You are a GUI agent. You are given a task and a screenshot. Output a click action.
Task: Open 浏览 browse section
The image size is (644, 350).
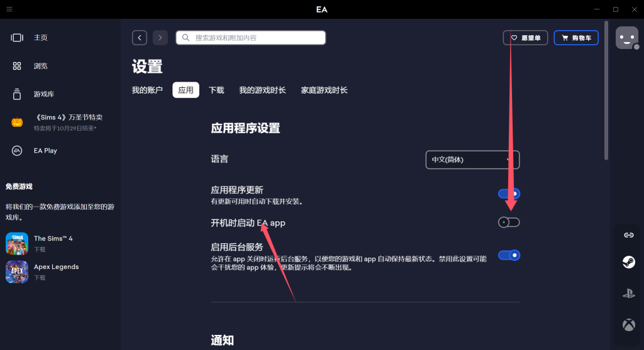(x=41, y=66)
